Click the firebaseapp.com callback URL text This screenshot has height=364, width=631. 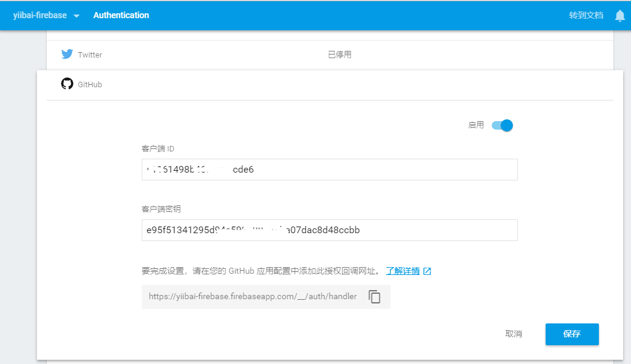point(253,297)
